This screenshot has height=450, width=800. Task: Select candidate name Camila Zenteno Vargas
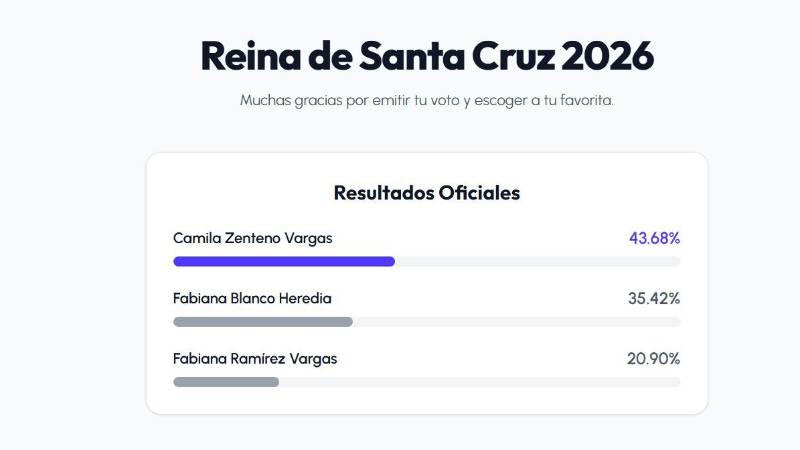253,238
